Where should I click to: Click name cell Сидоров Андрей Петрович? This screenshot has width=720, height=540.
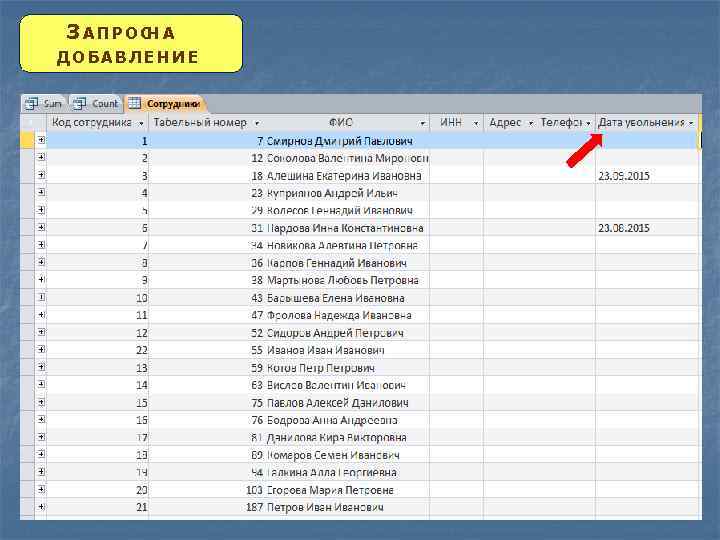tap(346, 332)
